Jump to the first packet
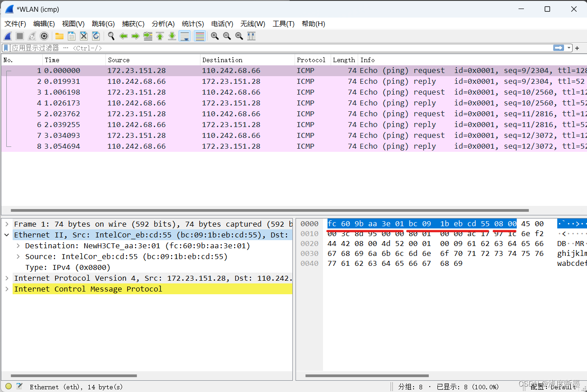 click(160, 36)
